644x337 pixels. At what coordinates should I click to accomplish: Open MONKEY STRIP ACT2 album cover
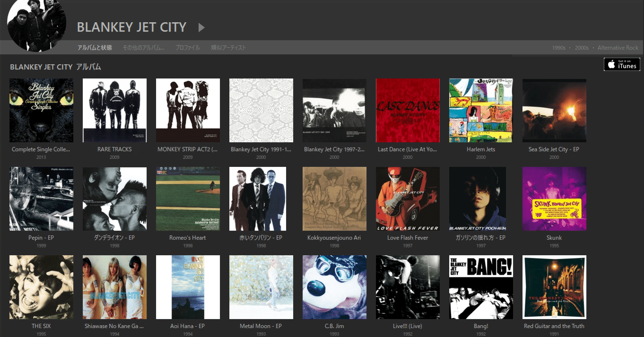coord(188,110)
